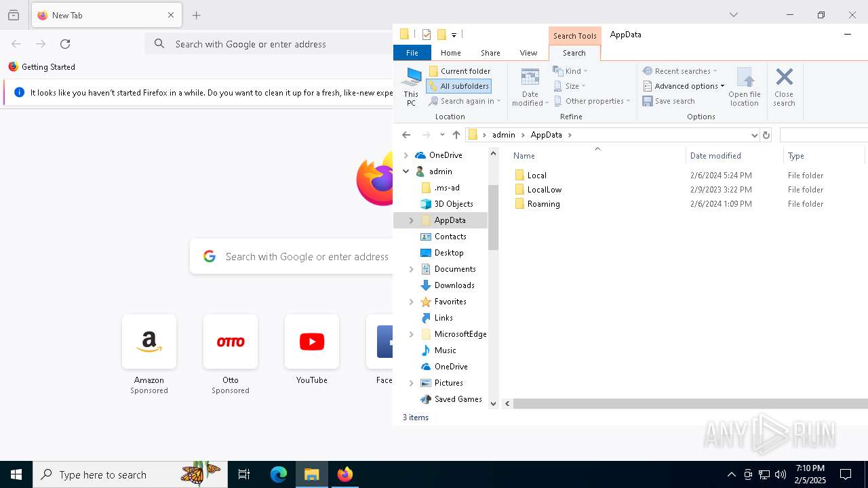Screen dimensions: 868x488
Task: Click This PC search location icon
Action: click(x=411, y=87)
